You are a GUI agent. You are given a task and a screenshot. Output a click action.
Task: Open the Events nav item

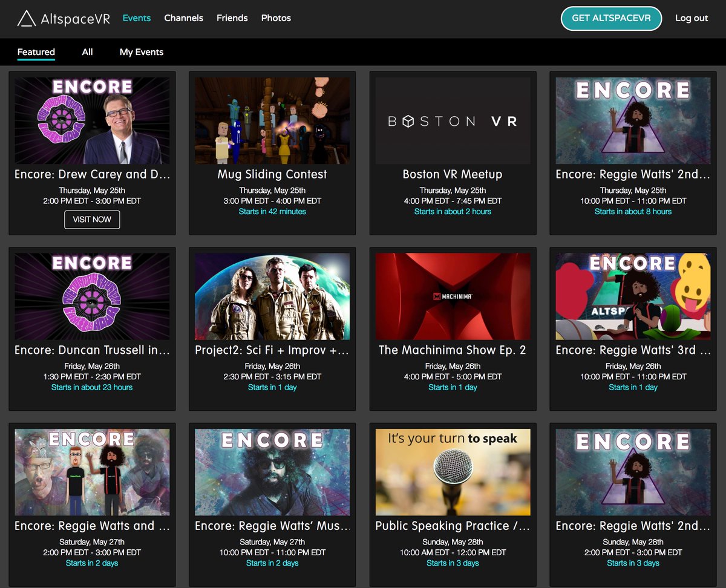click(137, 18)
